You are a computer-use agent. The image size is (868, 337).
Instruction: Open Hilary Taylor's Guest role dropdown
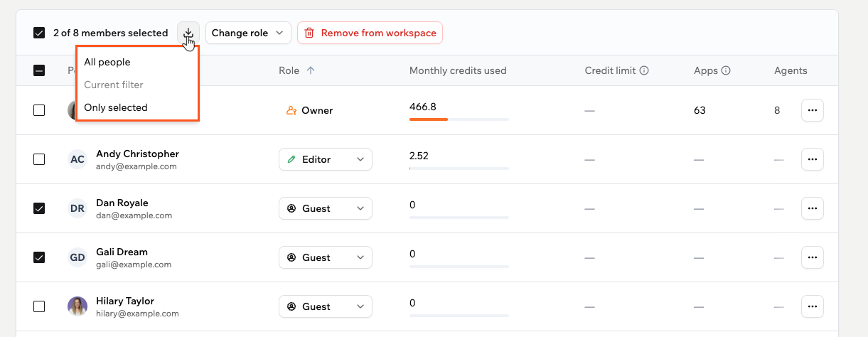pyautogui.click(x=326, y=306)
